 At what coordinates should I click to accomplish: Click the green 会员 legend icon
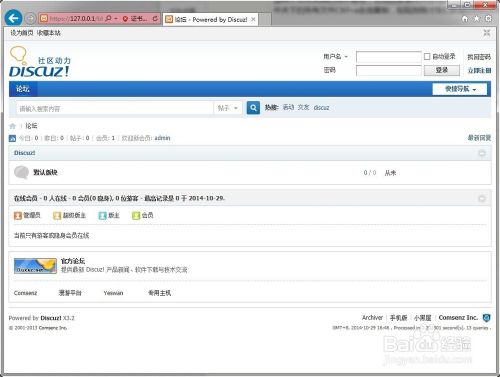tap(136, 216)
